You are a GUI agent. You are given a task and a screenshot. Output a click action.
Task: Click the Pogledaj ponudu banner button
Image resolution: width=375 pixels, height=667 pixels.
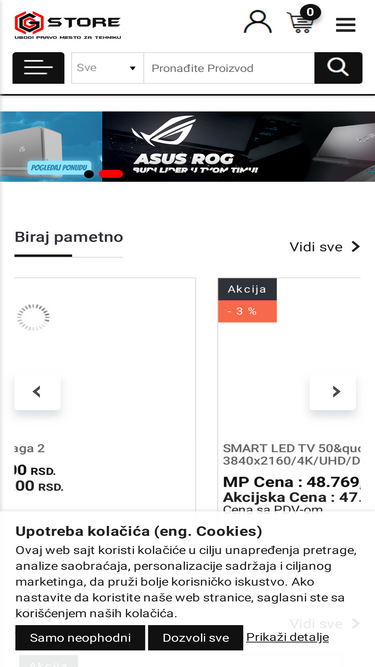tap(60, 167)
